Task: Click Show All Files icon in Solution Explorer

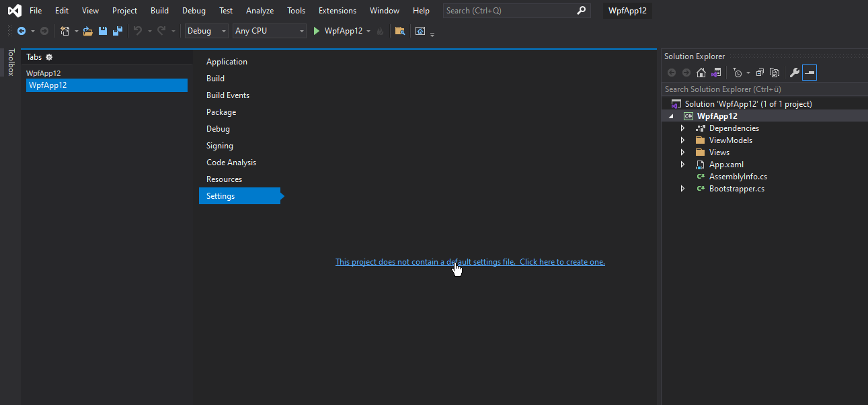Action: click(x=775, y=73)
